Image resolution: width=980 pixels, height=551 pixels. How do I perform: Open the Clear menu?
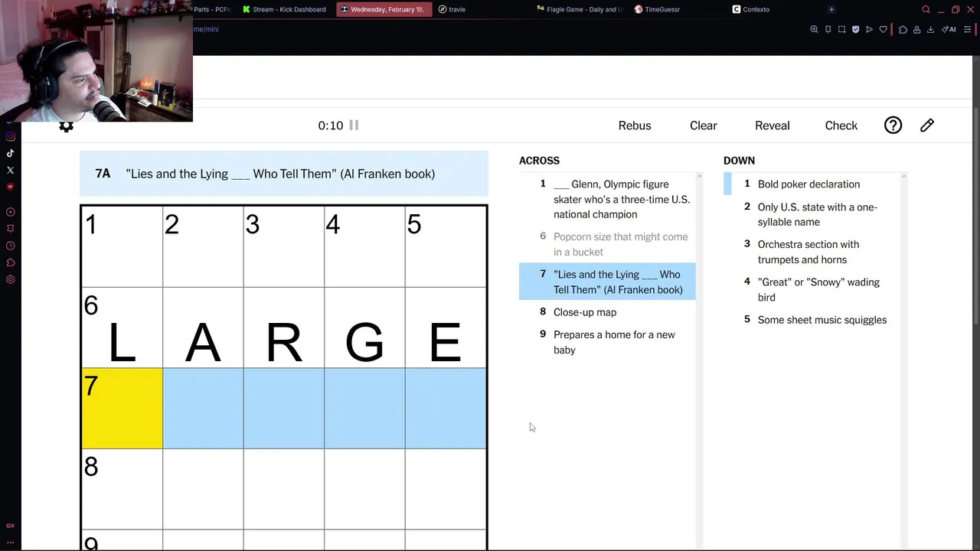click(x=703, y=126)
